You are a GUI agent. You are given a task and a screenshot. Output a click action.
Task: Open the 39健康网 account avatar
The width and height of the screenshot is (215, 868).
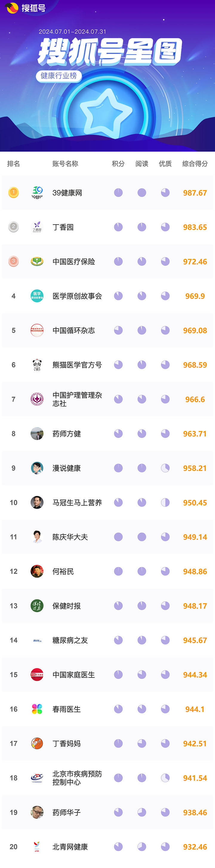coord(37,192)
